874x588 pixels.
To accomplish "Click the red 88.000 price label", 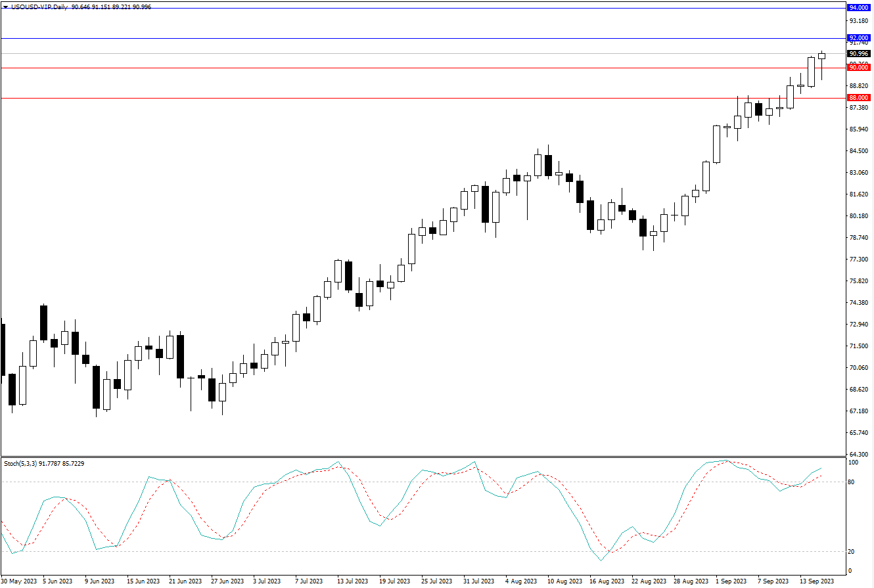I will point(859,97).
